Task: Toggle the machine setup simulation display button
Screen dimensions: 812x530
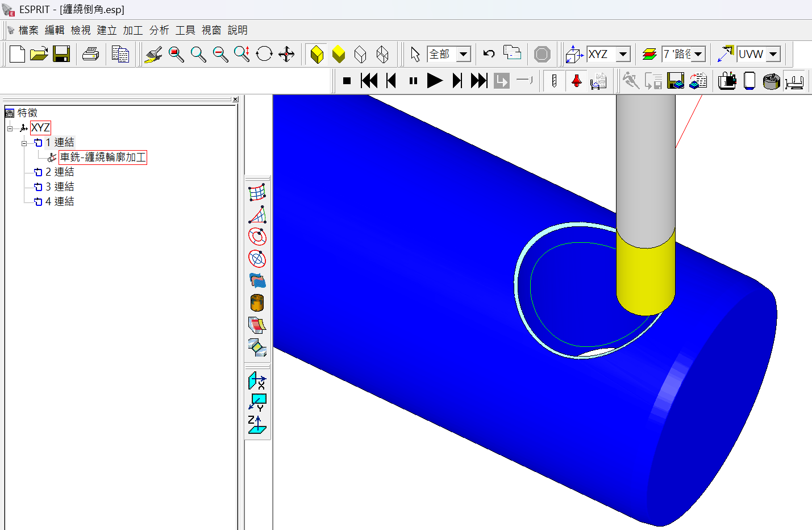Action: tap(794, 81)
